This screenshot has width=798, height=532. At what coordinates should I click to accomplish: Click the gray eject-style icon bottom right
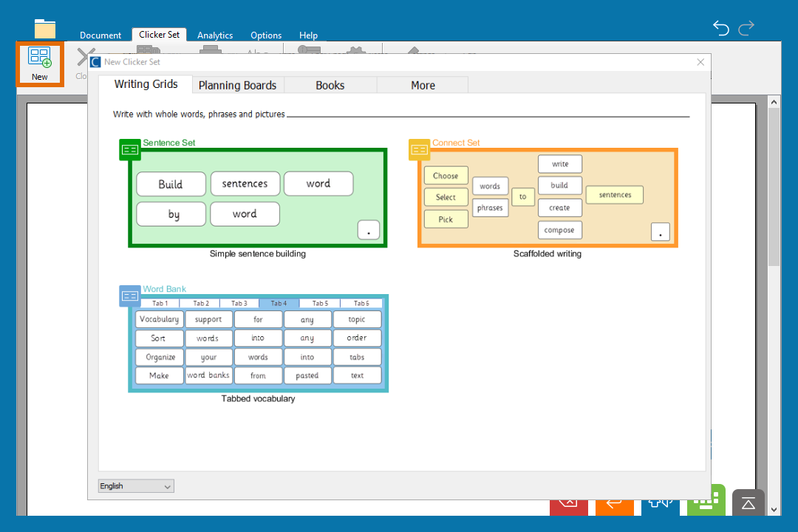coord(748,502)
